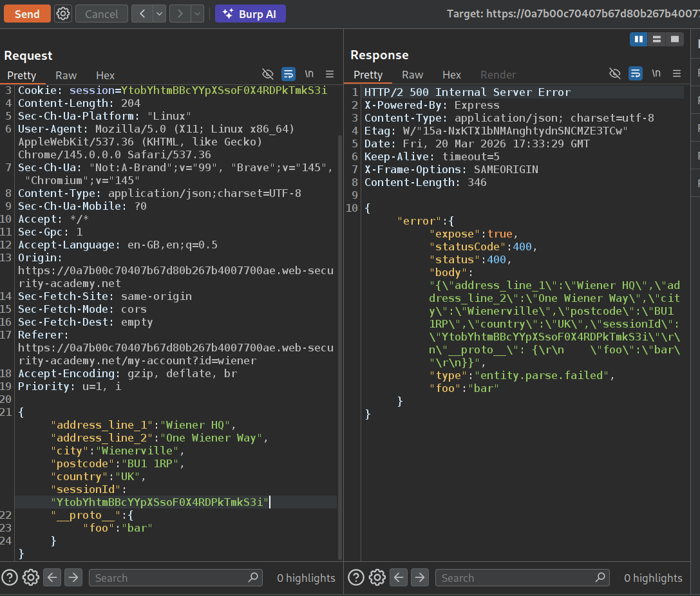Open the Request panel hamburger menu
Viewport: 700px width, 596px height.
pyautogui.click(x=330, y=74)
